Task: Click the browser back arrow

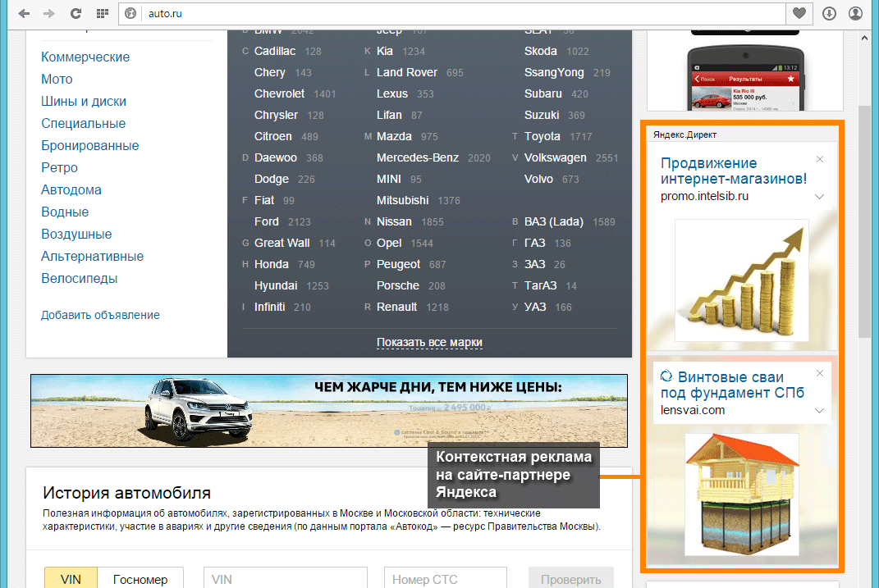Action: [x=24, y=13]
